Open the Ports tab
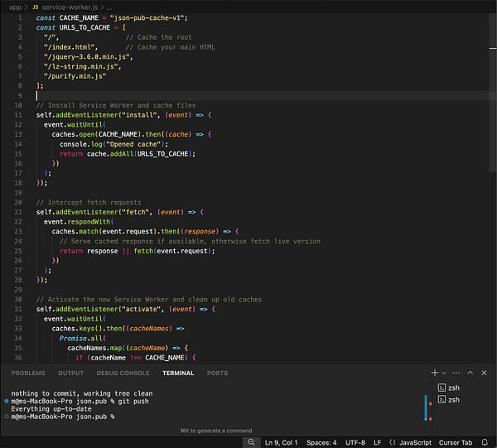This screenshot has height=448, width=497. point(217,373)
